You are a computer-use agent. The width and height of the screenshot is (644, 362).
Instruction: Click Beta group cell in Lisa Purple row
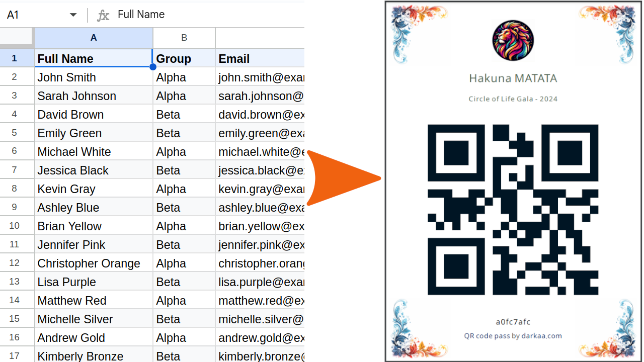click(x=184, y=282)
